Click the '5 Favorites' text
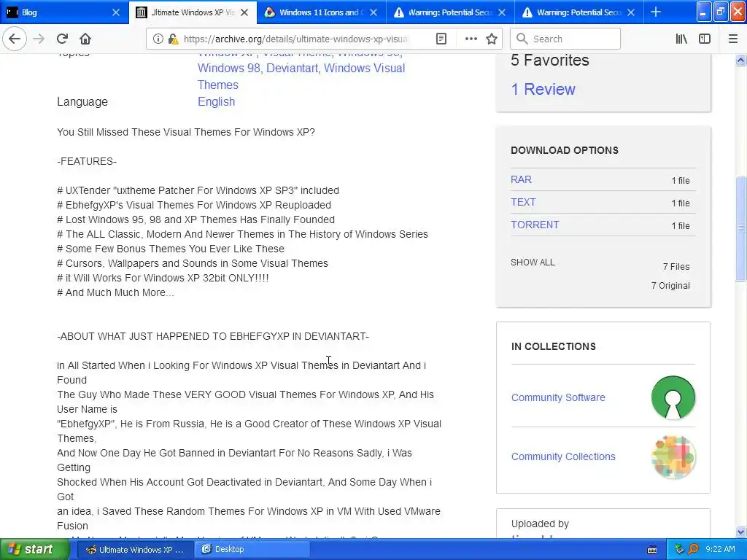747x560 pixels. click(x=550, y=61)
